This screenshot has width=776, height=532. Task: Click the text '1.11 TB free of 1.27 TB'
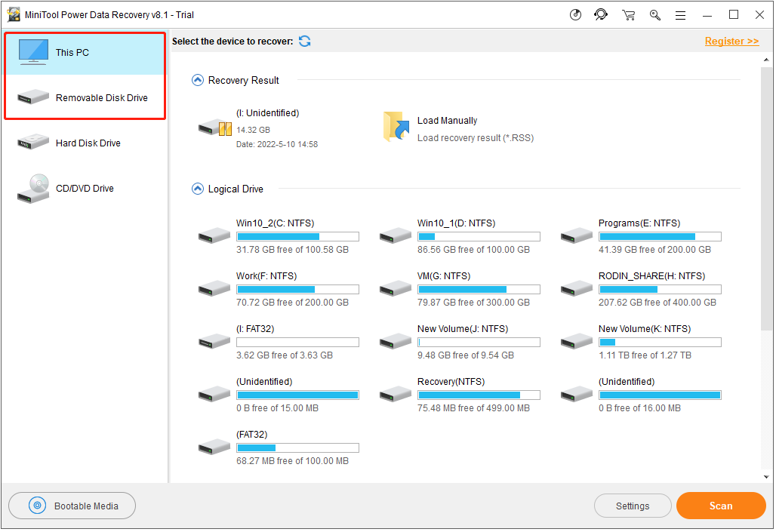(645, 356)
